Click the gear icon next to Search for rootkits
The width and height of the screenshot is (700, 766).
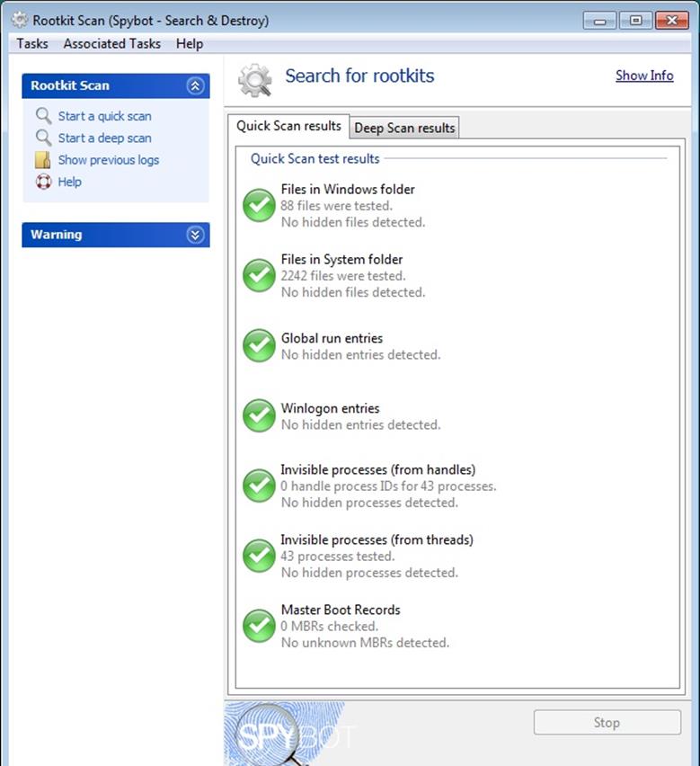coord(255,80)
